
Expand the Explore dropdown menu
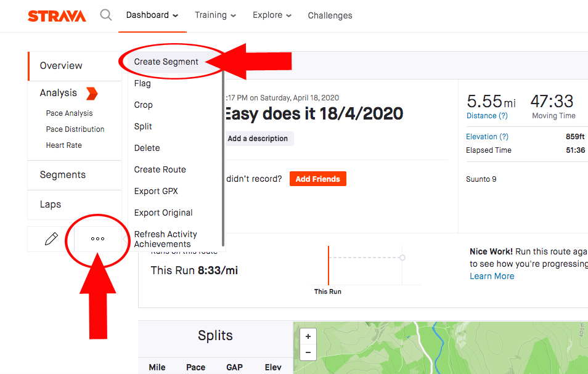point(272,15)
